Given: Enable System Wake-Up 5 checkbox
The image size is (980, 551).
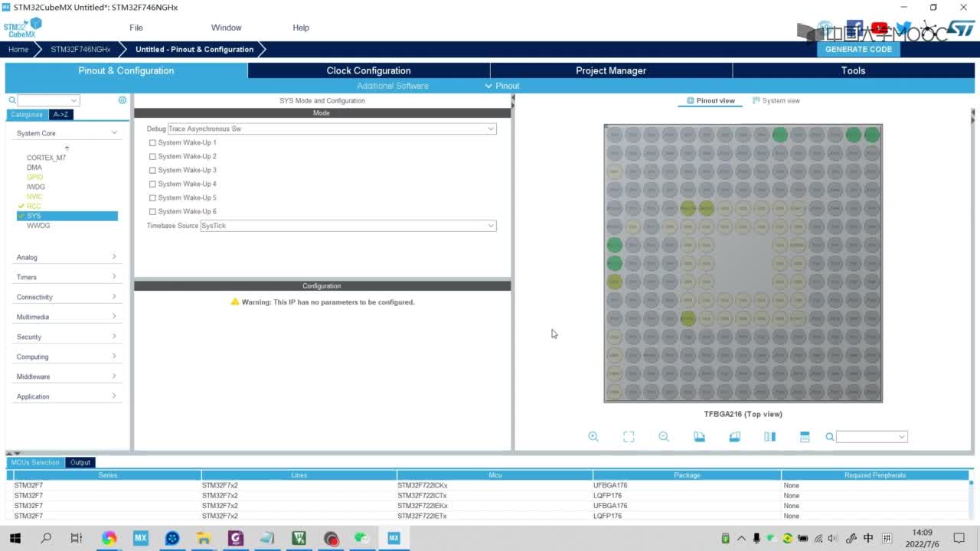Looking at the screenshot, I should point(152,198).
